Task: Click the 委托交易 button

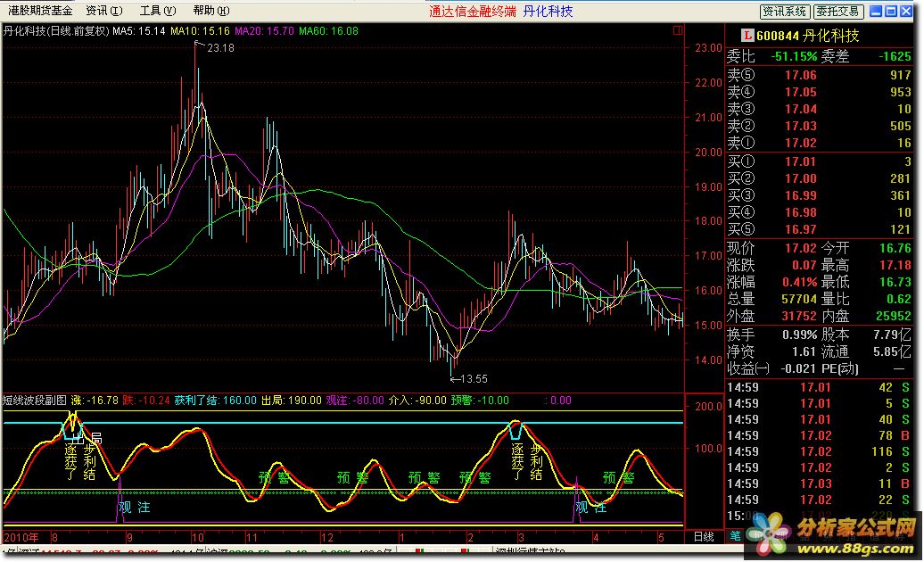Action: tap(838, 12)
